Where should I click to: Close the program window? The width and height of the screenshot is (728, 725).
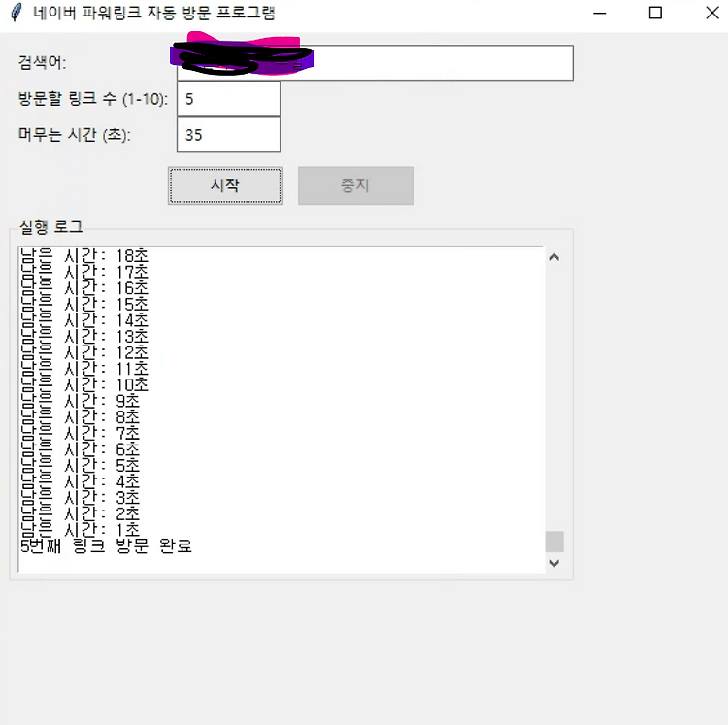point(712,13)
